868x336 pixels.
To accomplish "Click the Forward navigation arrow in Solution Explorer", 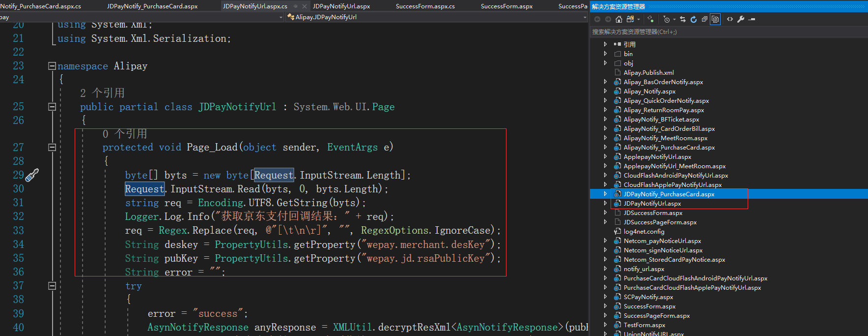I will [x=608, y=19].
